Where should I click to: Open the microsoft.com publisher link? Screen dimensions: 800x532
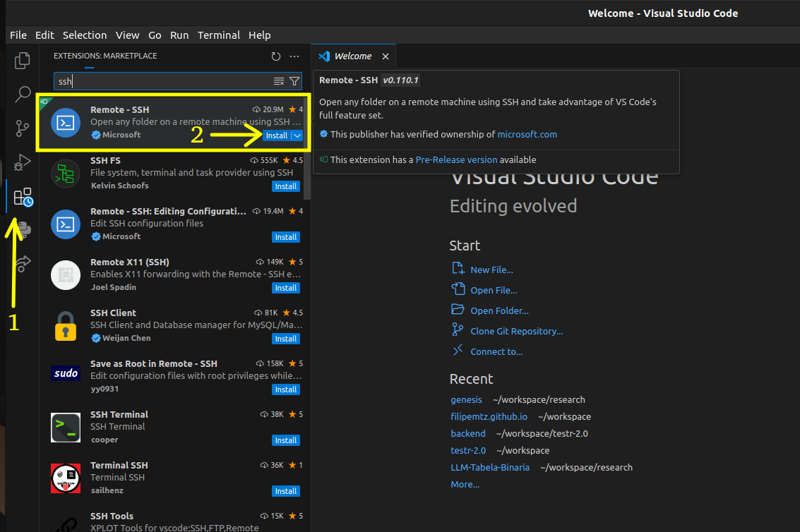coord(527,134)
